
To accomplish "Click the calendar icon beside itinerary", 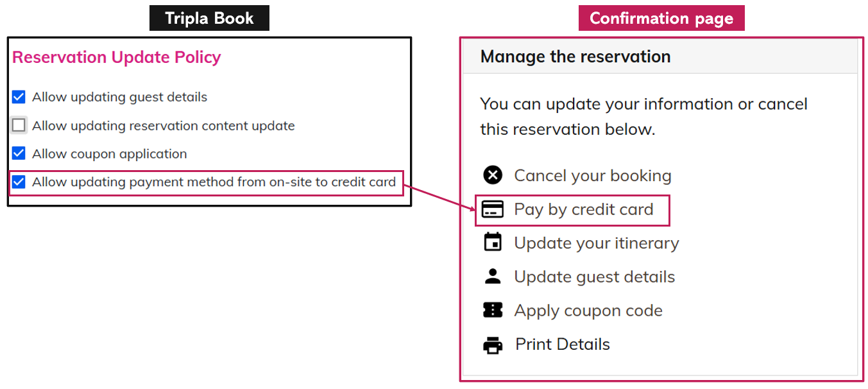I will click(x=493, y=243).
